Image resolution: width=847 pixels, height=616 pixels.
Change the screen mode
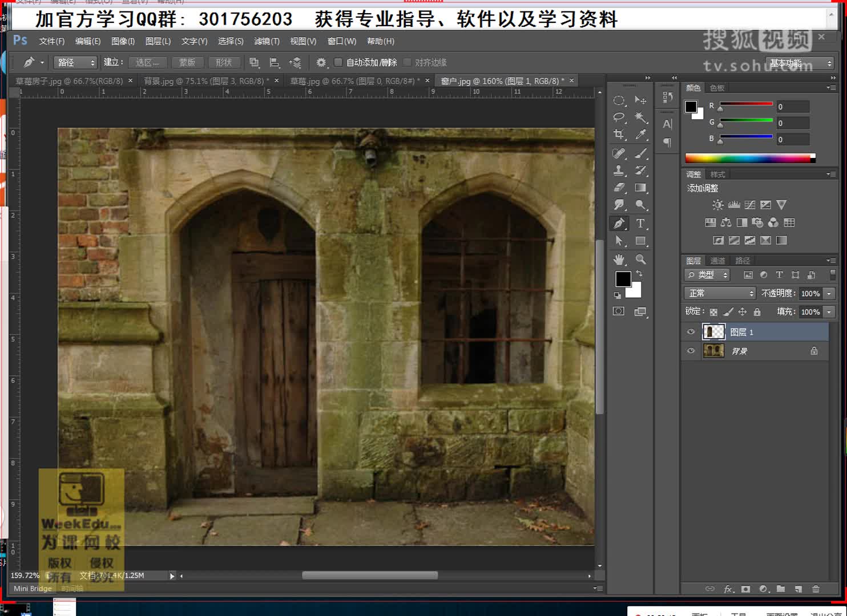tap(640, 311)
